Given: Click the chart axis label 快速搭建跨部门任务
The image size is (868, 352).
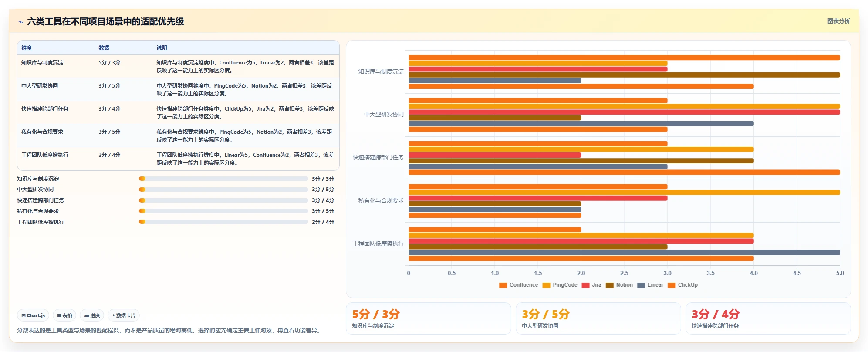Looking at the screenshot, I should [378, 157].
